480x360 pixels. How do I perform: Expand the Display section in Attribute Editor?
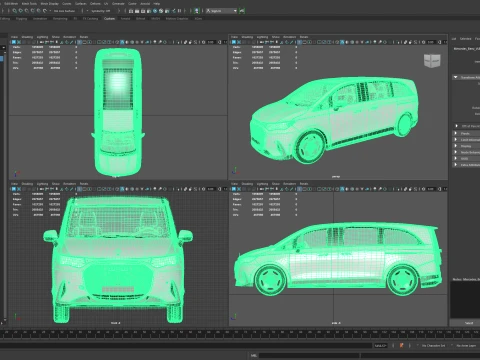[456, 146]
